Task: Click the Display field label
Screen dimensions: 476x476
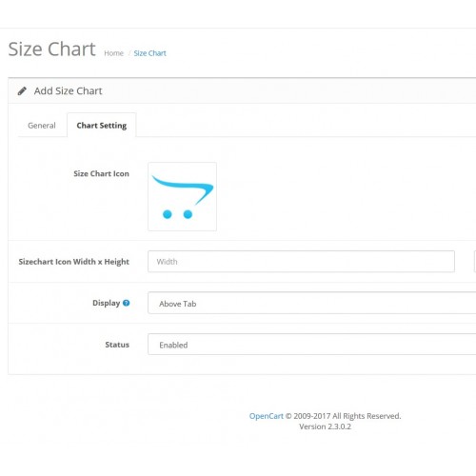Action: click(106, 303)
